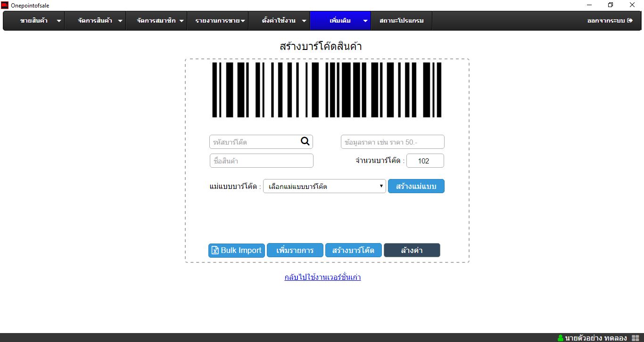Click the สร้างบาร์โค๊ด button

(354, 250)
